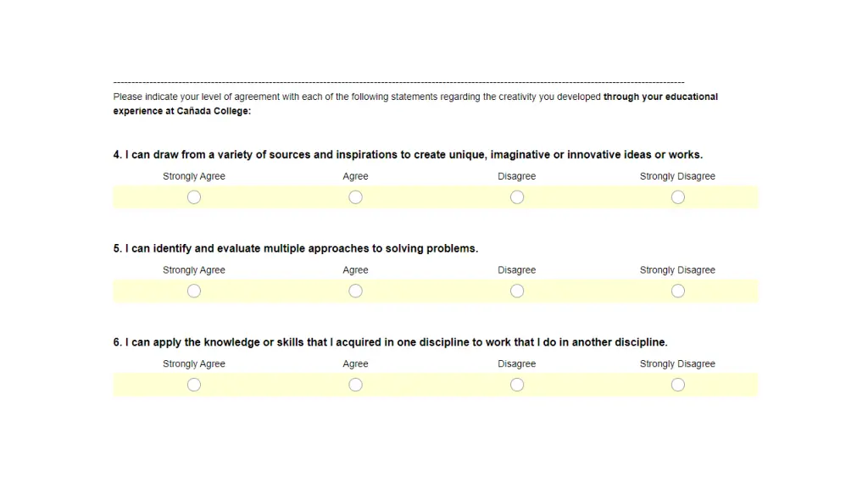The width and height of the screenshot is (868, 488).
Task: Click the question 4 statement text
Action: click(x=408, y=155)
